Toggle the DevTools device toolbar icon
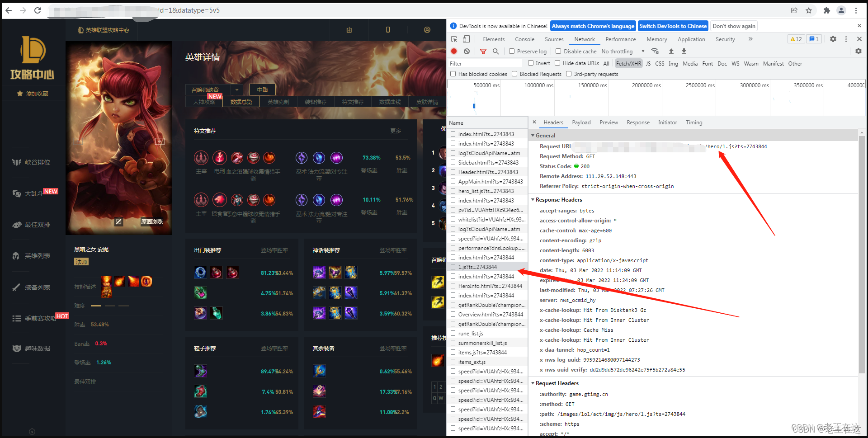 [x=466, y=39]
